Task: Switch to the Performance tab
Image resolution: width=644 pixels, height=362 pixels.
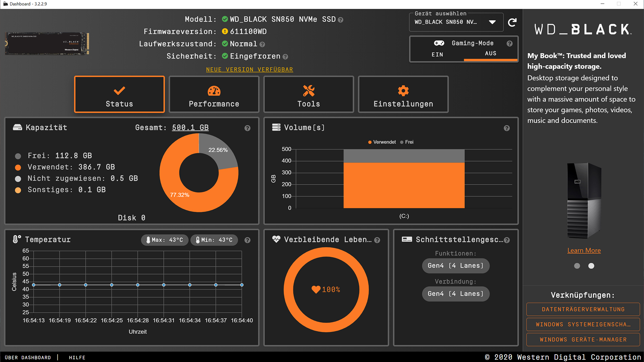Action: click(x=214, y=94)
